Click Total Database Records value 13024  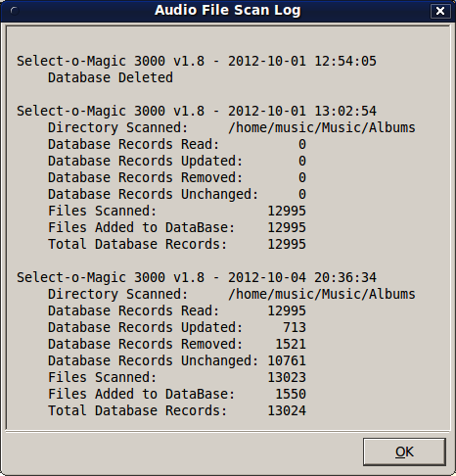tap(287, 410)
